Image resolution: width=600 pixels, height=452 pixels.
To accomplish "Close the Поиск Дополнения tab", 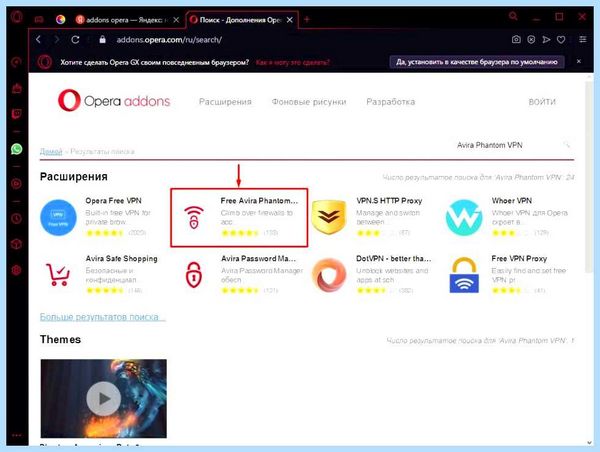I will click(x=290, y=20).
